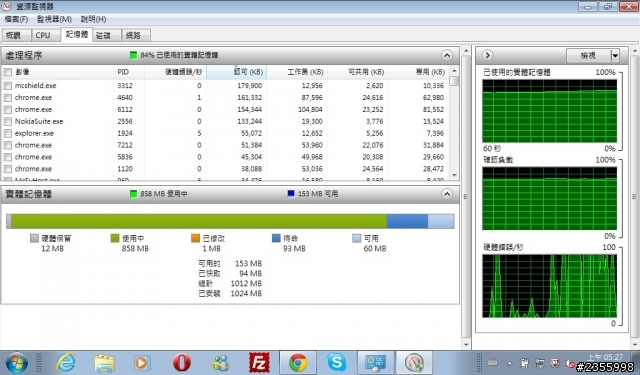Collapse the graphs pane with the arrow button

[x=488, y=55]
